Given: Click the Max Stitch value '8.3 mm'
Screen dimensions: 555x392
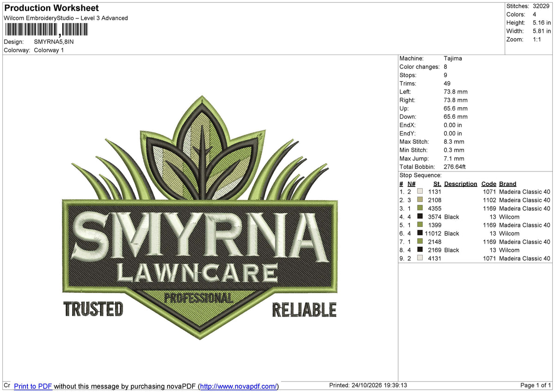Looking at the screenshot, I should tap(454, 142).
